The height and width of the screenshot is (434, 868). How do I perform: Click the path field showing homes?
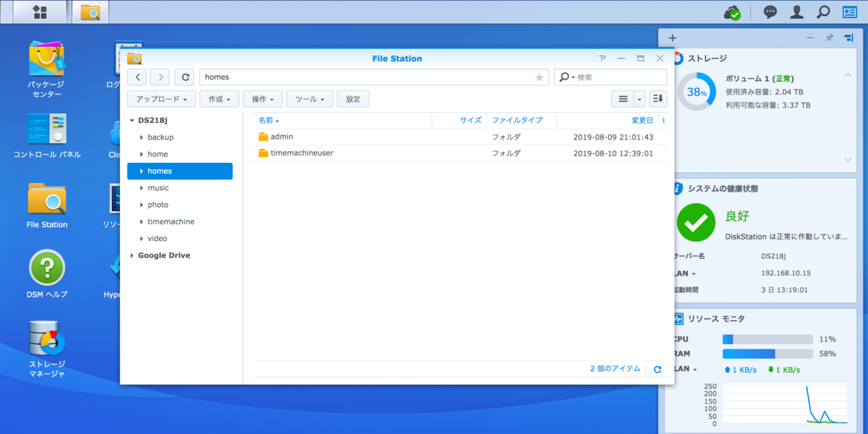coord(373,77)
